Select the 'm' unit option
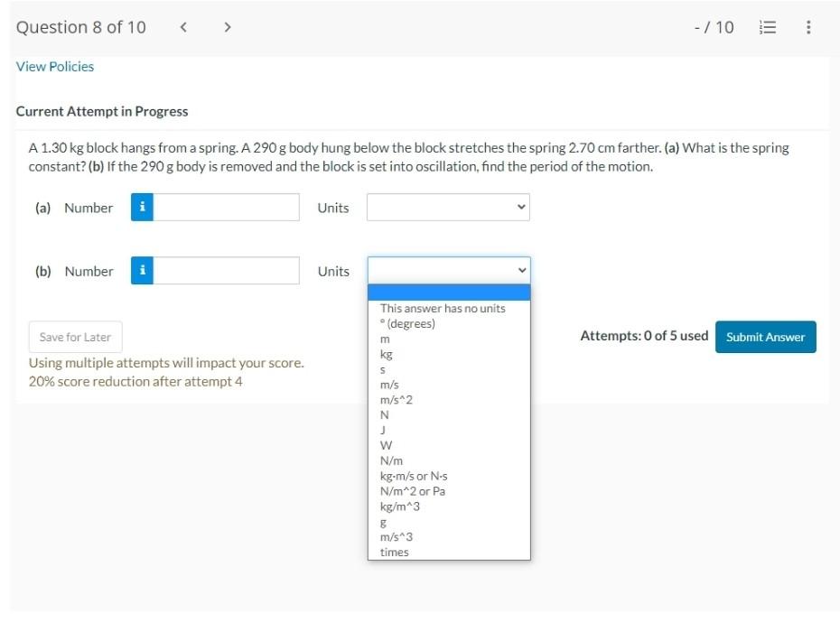 point(449,339)
